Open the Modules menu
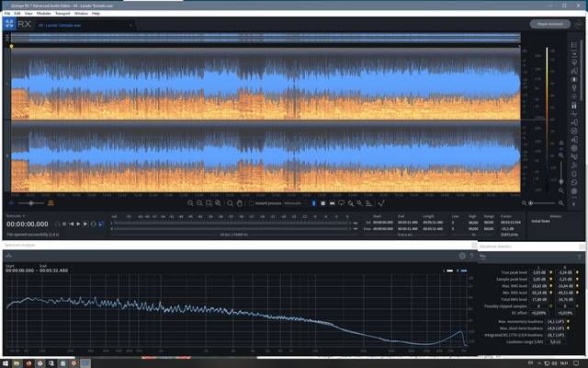588x368 pixels. point(43,14)
